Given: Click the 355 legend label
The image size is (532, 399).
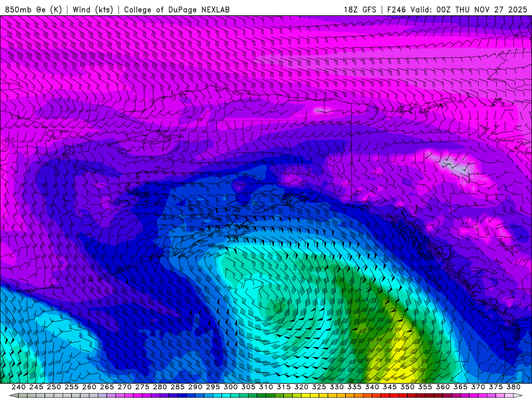Looking at the screenshot, I should coord(425,387).
